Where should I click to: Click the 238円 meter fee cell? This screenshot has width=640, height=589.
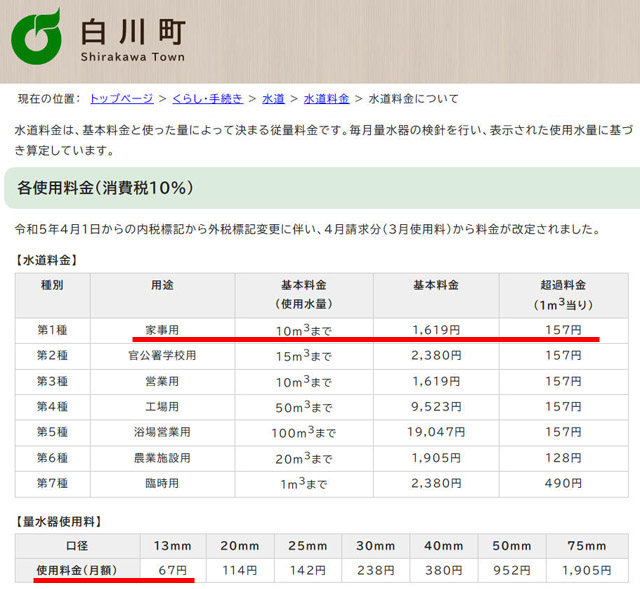click(376, 570)
